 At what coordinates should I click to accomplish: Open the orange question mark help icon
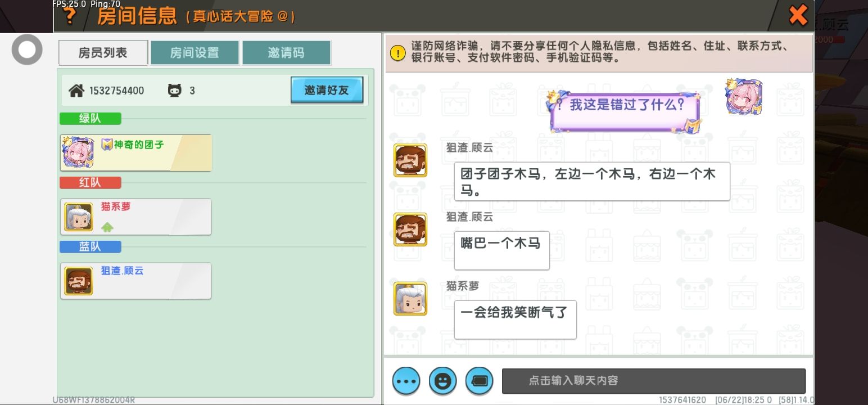coord(70,16)
